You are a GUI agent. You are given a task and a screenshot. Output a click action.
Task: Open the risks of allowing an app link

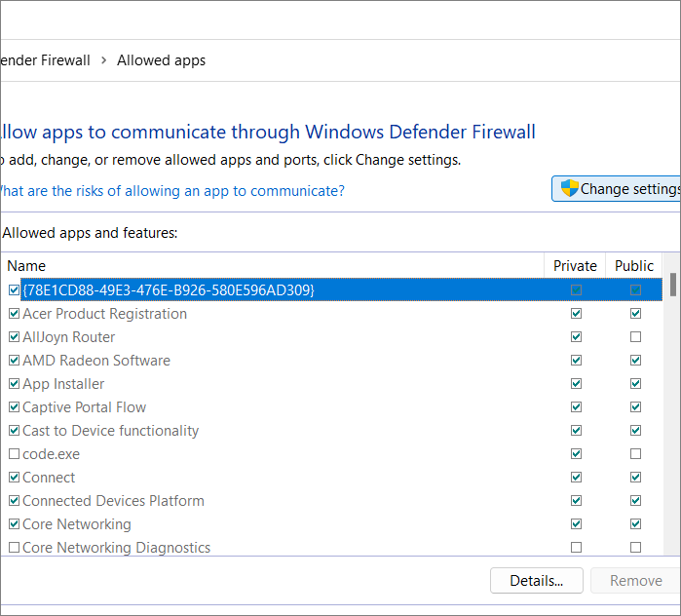coord(170,191)
